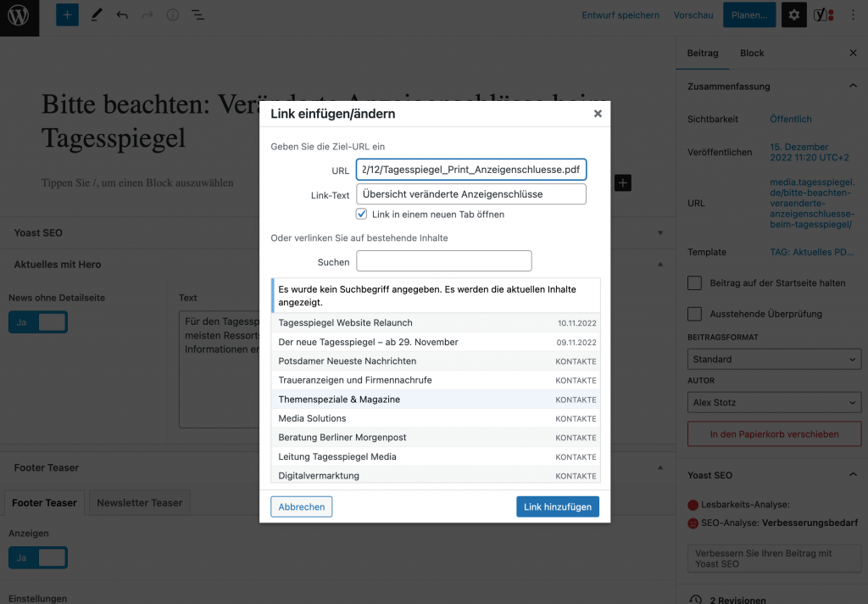Open the WordPress logo menu
This screenshot has width=868, height=604.
tap(19, 17)
